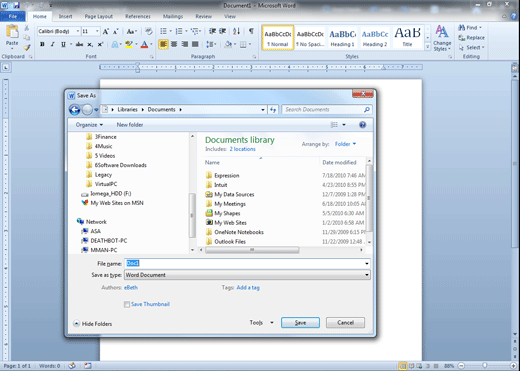Open the Organize dropdown menu
520x371 pixels.
[x=89, y=125]
